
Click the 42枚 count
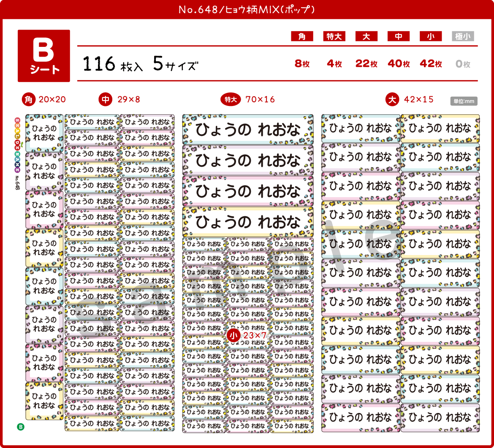click(431, 64)
